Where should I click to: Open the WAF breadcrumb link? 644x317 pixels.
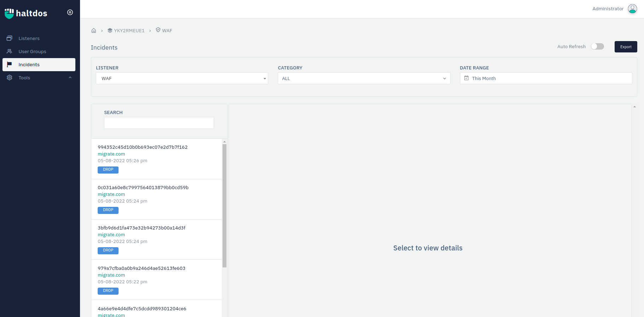coord(167,31)
